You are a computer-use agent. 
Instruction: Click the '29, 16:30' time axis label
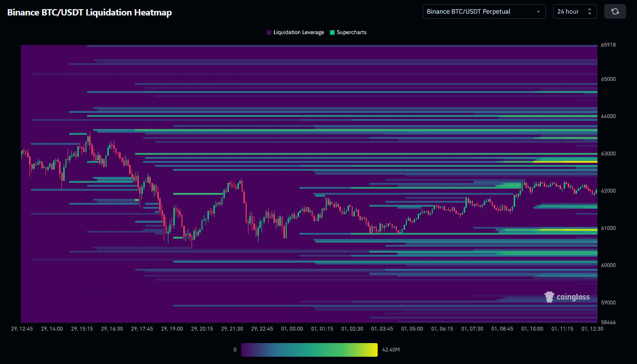tap(112, 329)
